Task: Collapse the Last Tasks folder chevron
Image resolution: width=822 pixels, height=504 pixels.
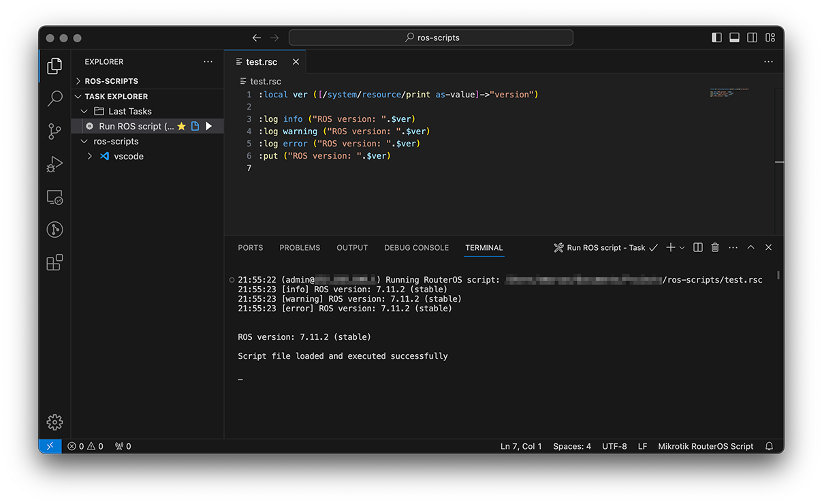Action: coord(84,111)
